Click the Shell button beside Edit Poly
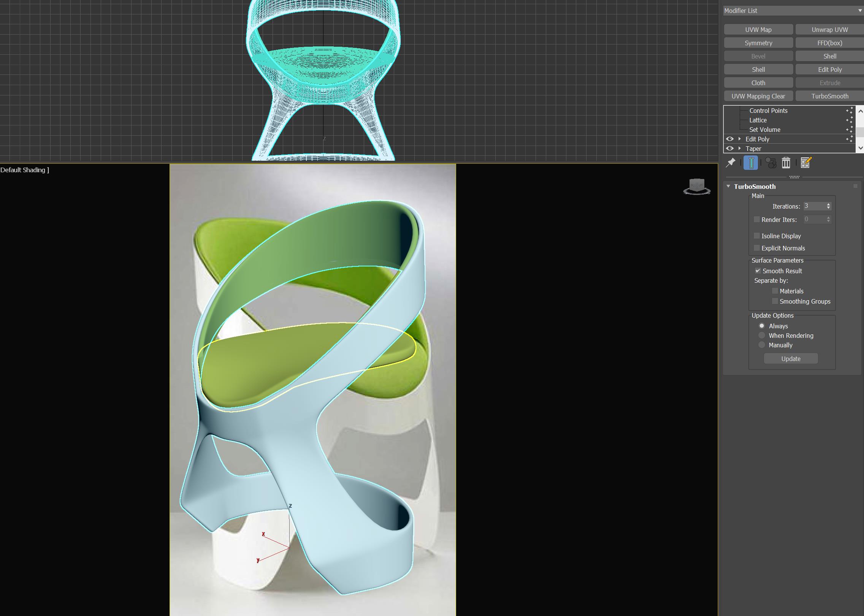 758,70
